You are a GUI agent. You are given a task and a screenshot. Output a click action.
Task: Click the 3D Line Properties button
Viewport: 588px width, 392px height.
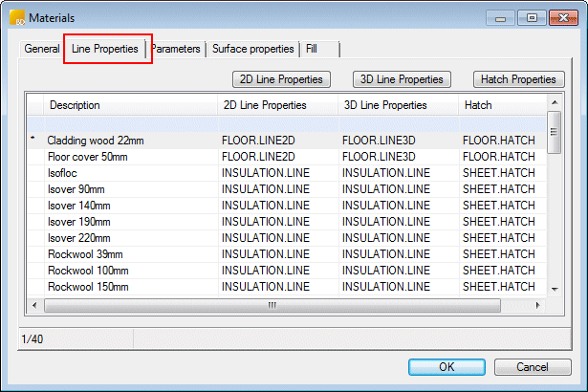[x=403, y=79]
